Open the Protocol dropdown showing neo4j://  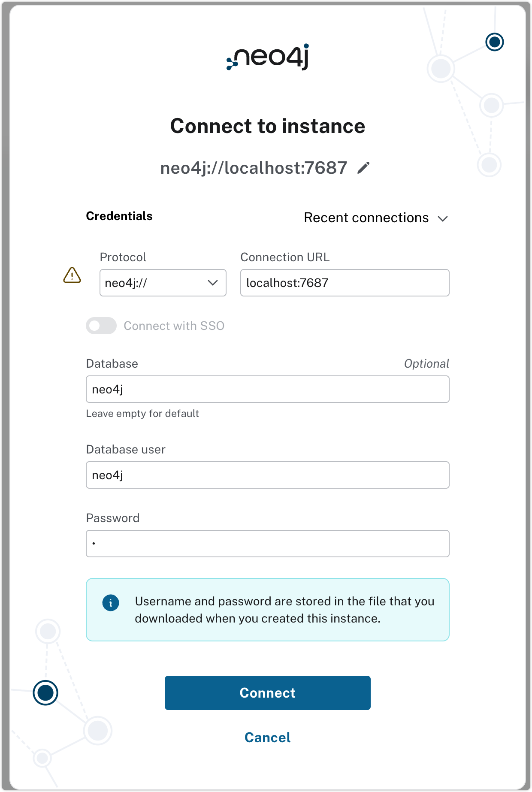(163, 283)
